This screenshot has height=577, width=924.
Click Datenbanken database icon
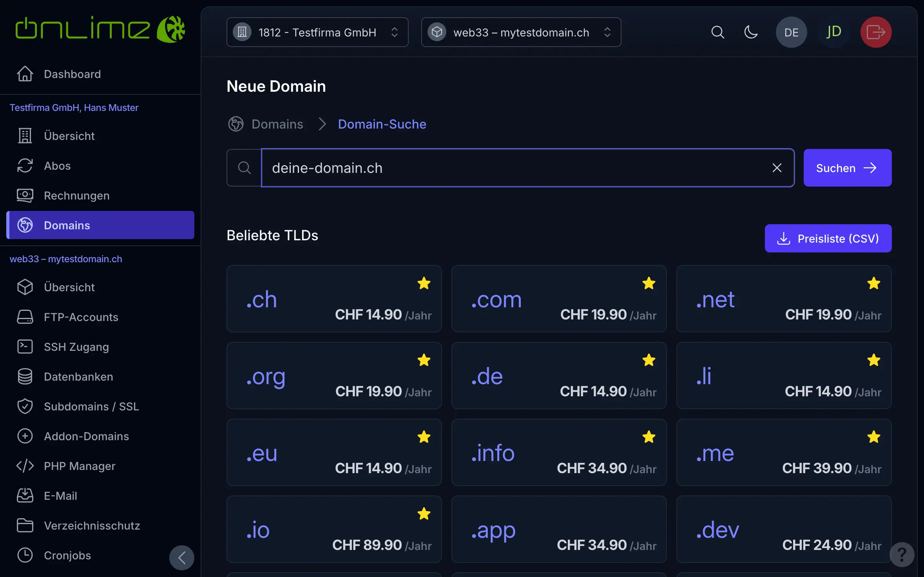click(x=25, y=376)
